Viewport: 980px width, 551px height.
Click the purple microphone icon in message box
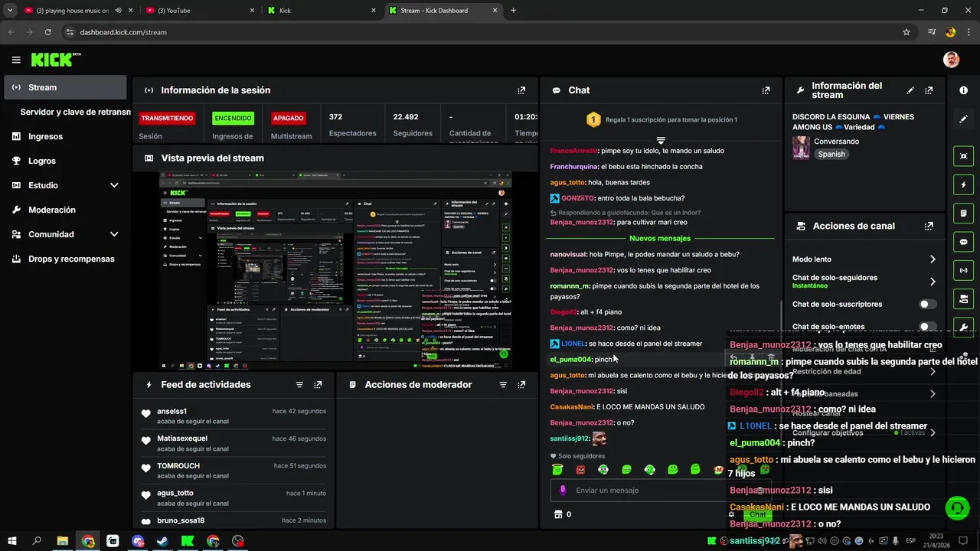pyautogui.click(x=563, y=491)
